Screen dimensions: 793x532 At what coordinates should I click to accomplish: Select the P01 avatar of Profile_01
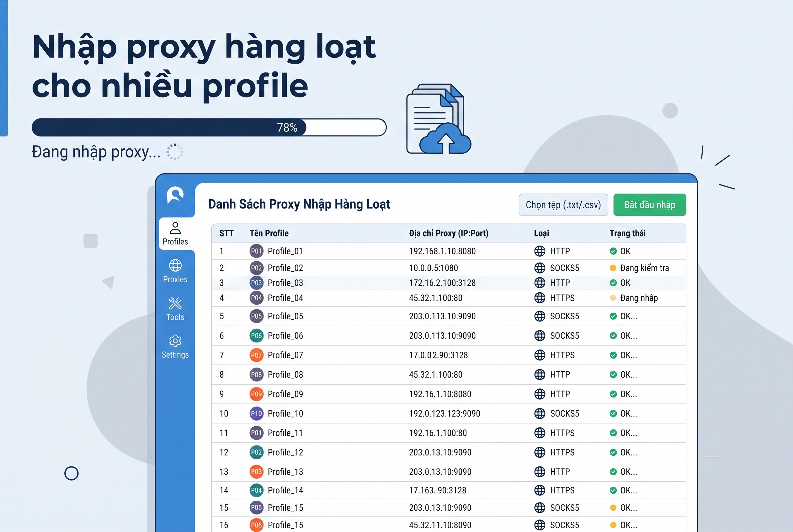[x=256, y=251]
